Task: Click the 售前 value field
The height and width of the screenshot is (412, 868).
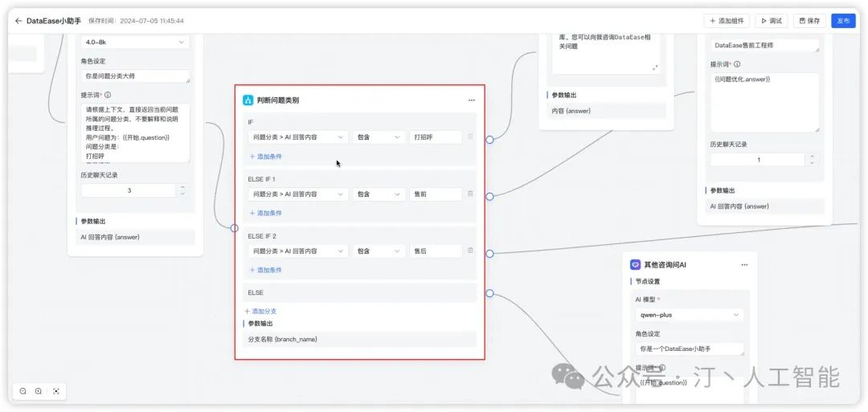Action: (436, 194)
